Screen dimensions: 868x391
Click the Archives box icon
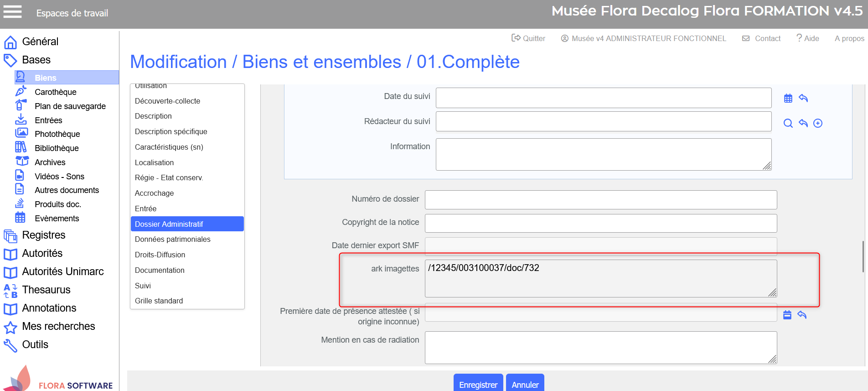pyautogui.click(x=22, y=162)
